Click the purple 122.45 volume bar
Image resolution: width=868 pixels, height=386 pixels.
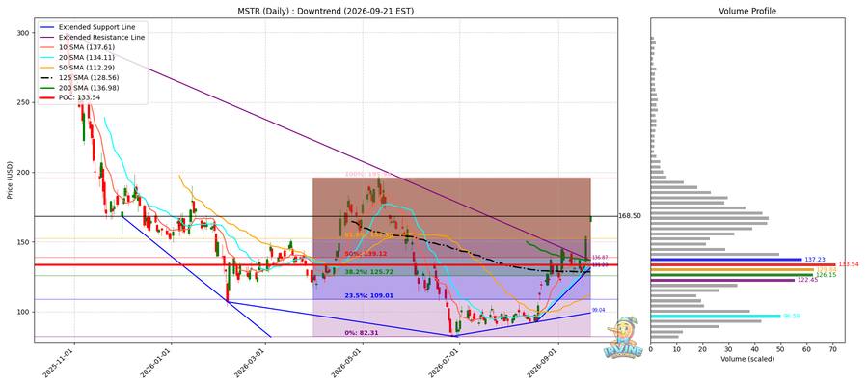(x=722, y=280)
